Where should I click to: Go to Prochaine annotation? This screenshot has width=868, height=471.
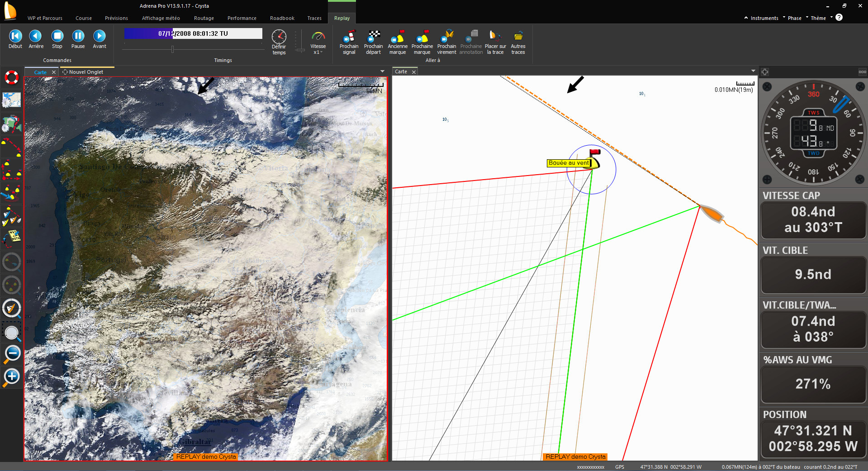471,42
